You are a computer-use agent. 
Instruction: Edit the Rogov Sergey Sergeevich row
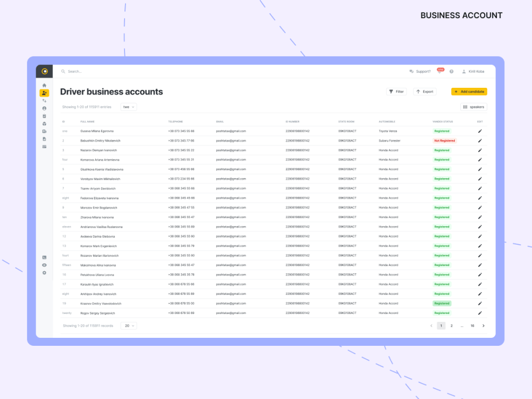[x=480, y=313]
